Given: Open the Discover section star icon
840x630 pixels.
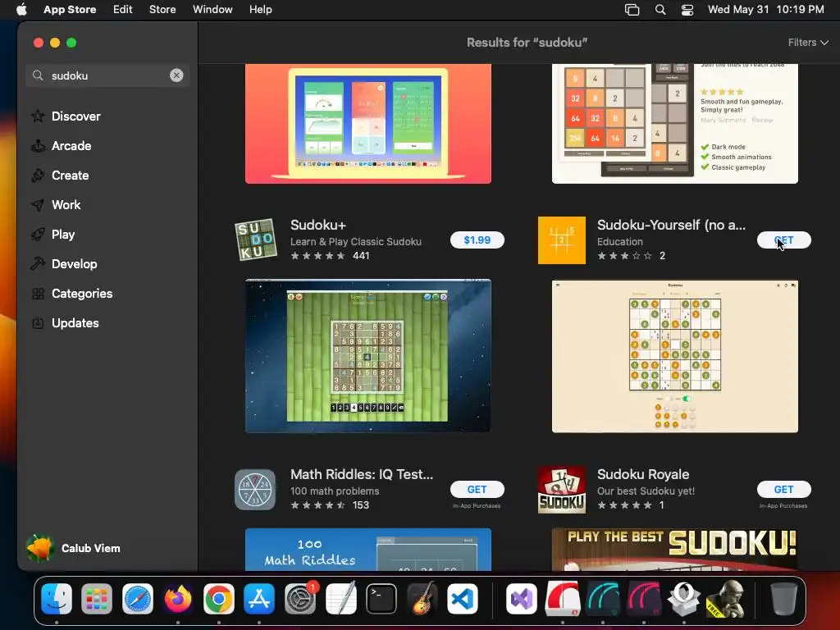Looking at the screenshot, I should [x=38, y=116].
